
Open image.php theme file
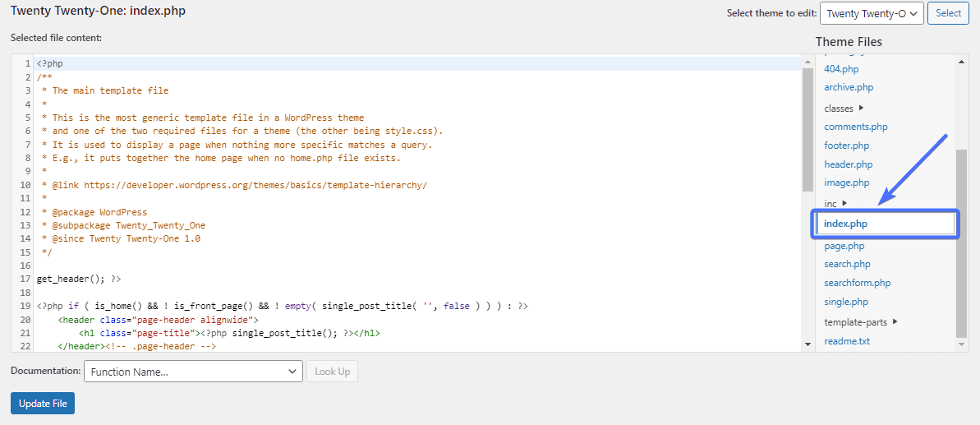point(847,182)
